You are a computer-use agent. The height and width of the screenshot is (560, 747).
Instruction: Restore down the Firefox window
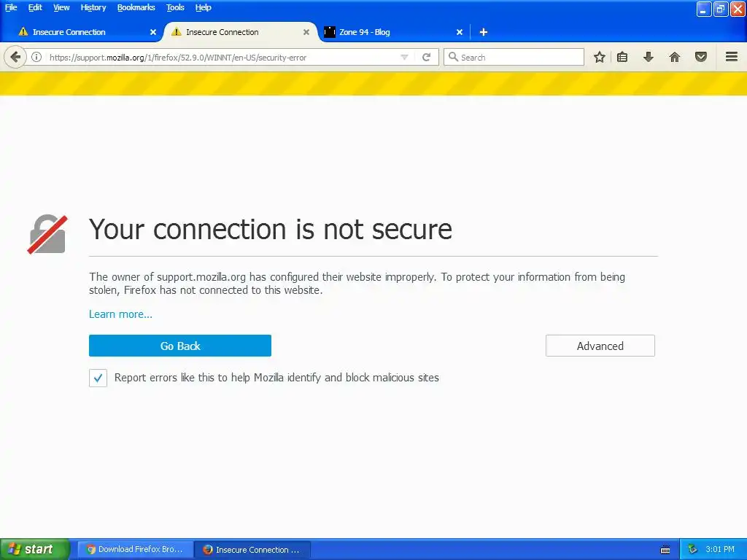click(720, 9)
